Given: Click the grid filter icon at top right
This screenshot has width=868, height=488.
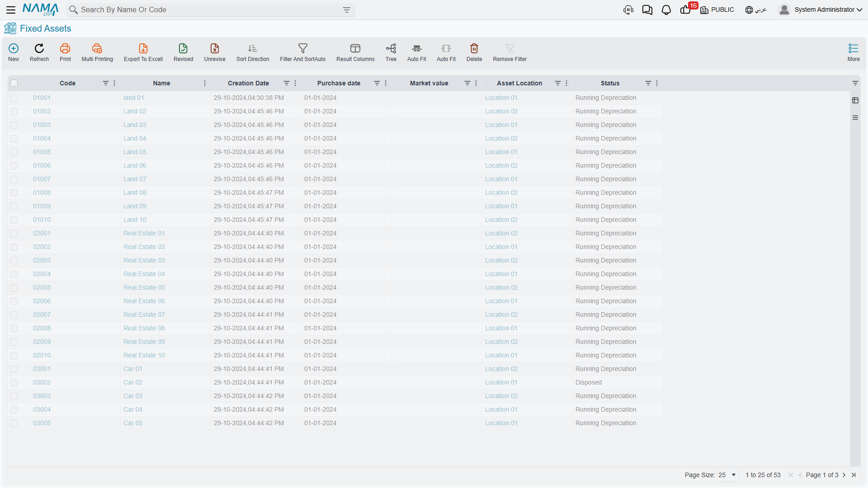Looking at the screenshot, I should (x=855, y=83).
